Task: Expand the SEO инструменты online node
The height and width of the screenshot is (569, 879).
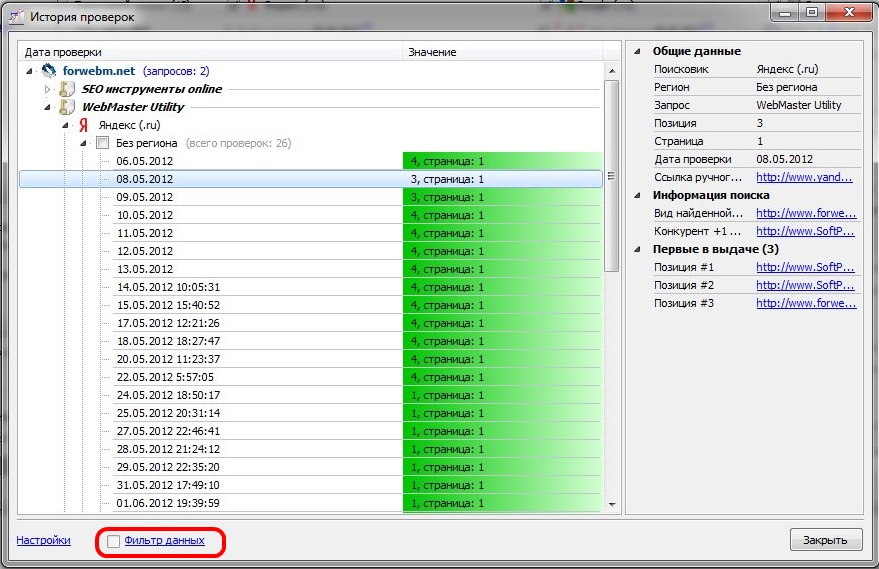Action: point(47,89)
